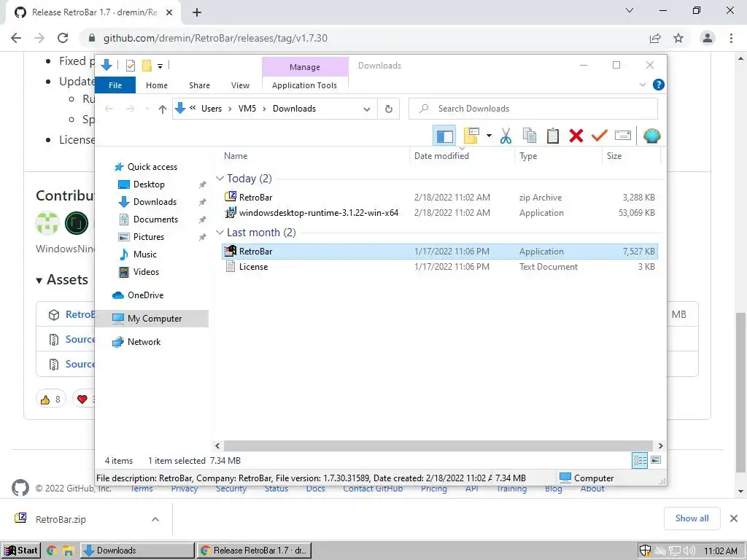Click the red X Delete icon
The width and height of the screenshot is (747, 560).
tap(576, 136)
